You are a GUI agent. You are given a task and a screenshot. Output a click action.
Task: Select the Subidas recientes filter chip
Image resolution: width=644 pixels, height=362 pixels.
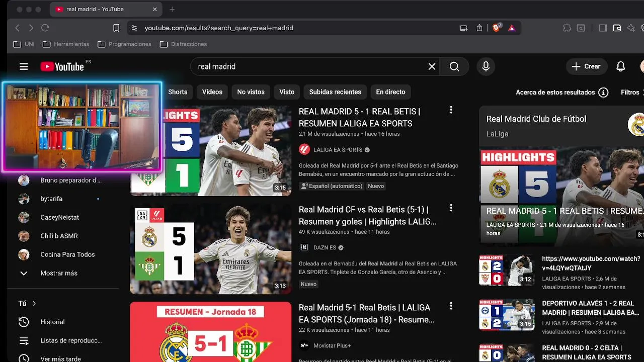point(335,92)
